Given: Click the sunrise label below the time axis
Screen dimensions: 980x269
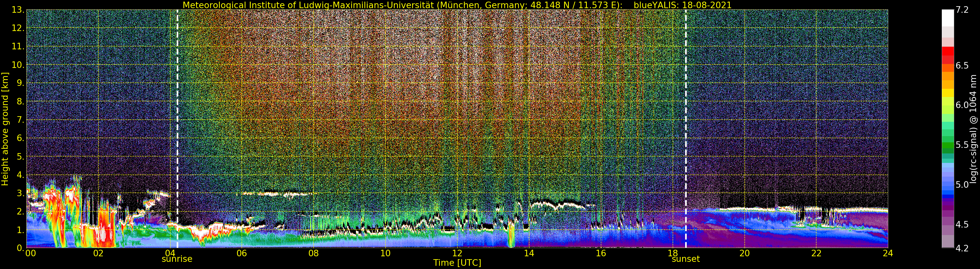Looking at the screenshot, I should coord(177,259).
